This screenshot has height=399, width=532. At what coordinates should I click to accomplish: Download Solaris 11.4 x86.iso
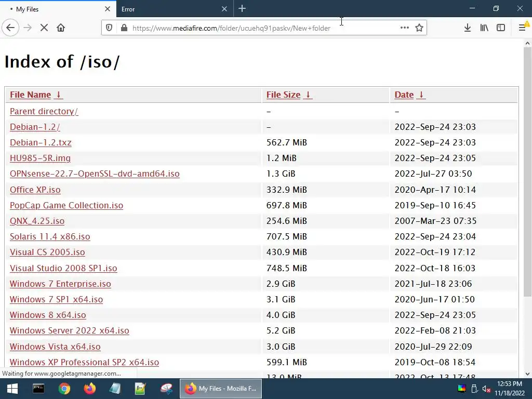[x=50, y=236]
